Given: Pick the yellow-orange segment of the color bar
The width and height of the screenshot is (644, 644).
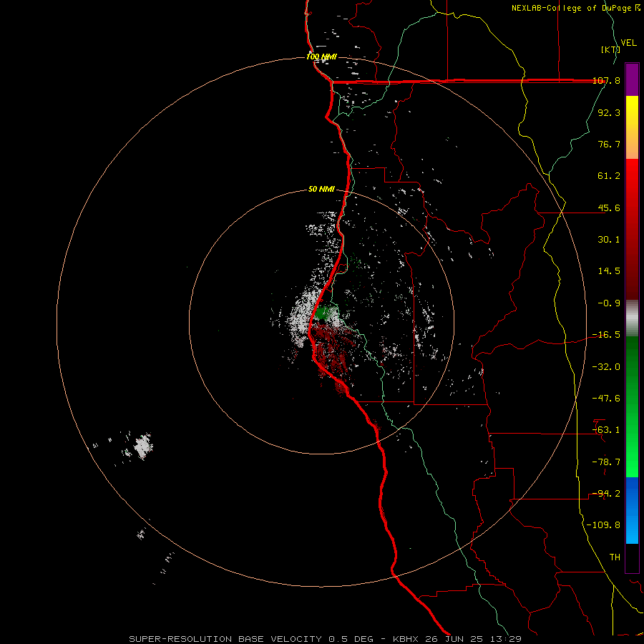Looking at the screenshot, I should click(632, 127).
